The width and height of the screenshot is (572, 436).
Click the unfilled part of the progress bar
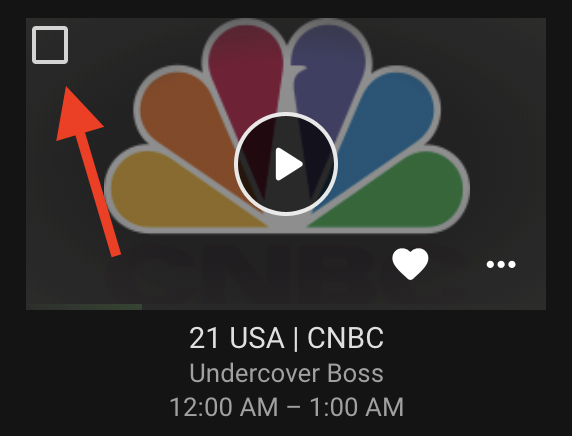click(x=344, y=307)
